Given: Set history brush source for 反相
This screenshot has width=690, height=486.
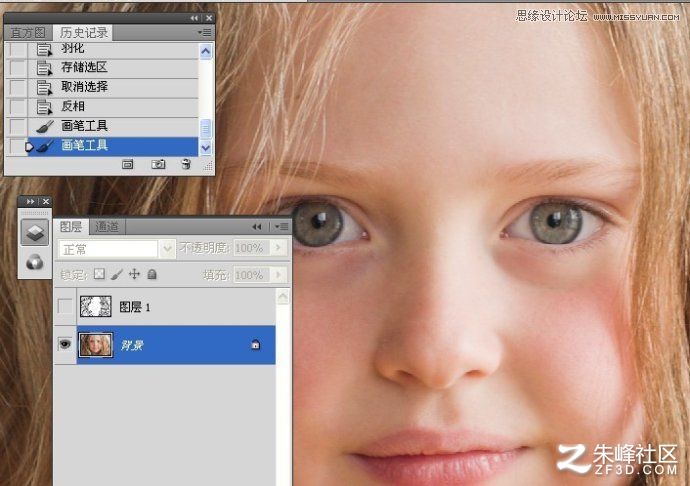Looking at the screenshot, I should [x=18, y=107].
